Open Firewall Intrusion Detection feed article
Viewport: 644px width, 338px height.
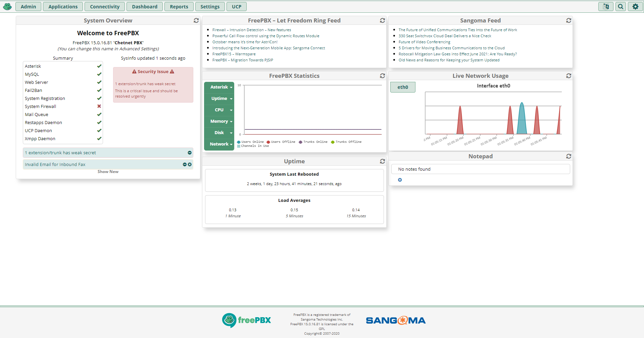[x=252, y=30]
